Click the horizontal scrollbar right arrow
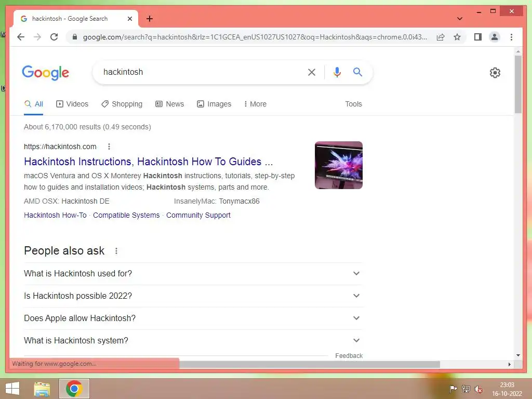 click(x=509, y=364)
